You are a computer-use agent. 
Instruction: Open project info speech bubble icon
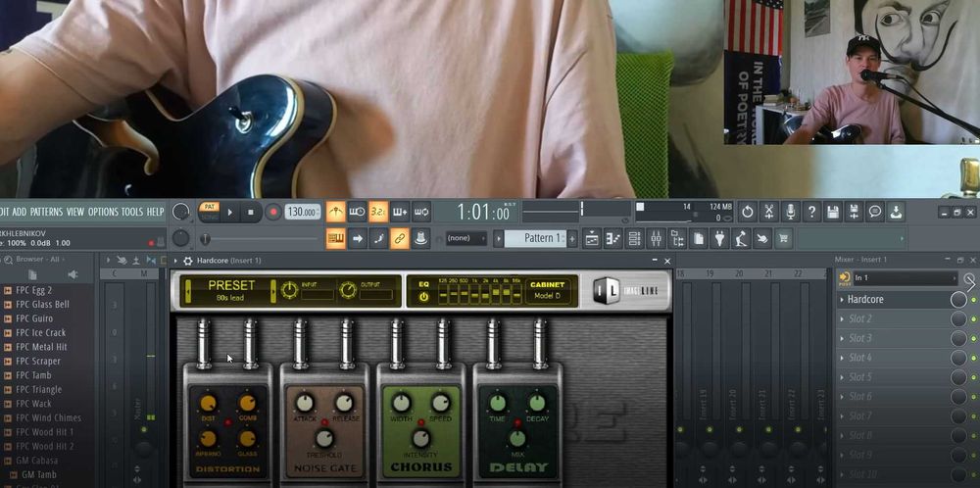coord(875,212)
